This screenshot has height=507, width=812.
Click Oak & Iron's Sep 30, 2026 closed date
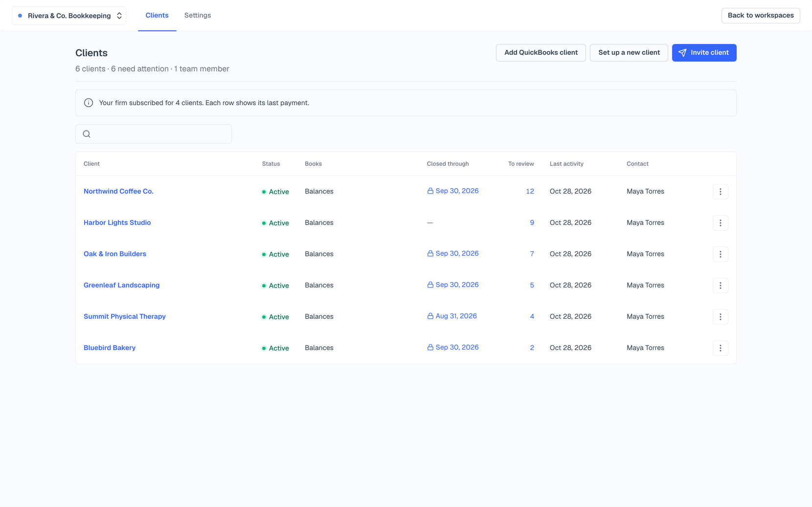click(453, 253)
